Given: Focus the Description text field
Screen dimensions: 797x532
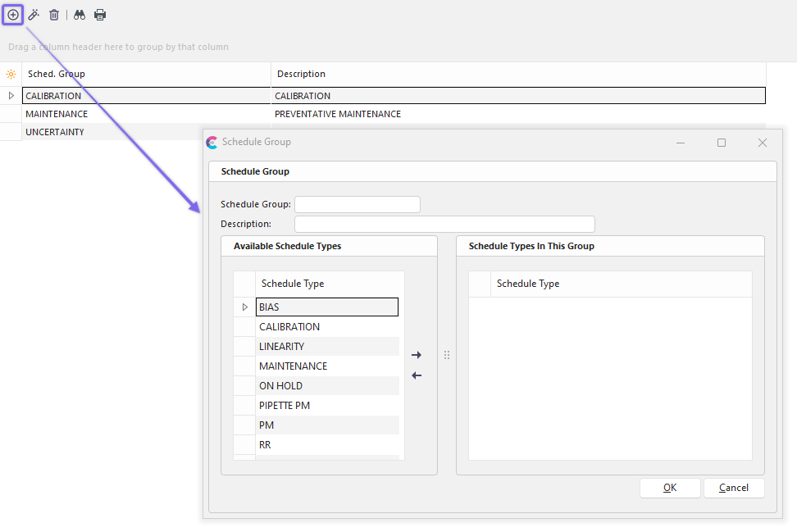Looking at the screenshot, I should 444,224.
